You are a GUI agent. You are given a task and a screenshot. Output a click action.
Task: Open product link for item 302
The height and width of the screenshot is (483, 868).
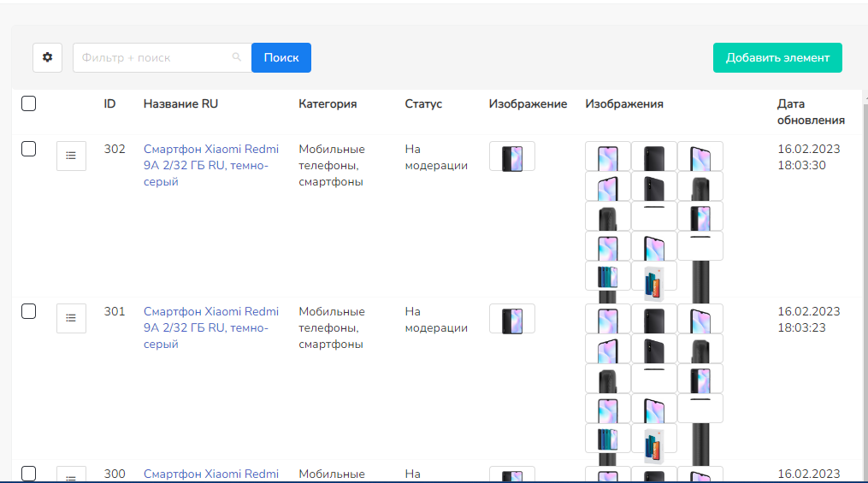click(x=211, y=166)
